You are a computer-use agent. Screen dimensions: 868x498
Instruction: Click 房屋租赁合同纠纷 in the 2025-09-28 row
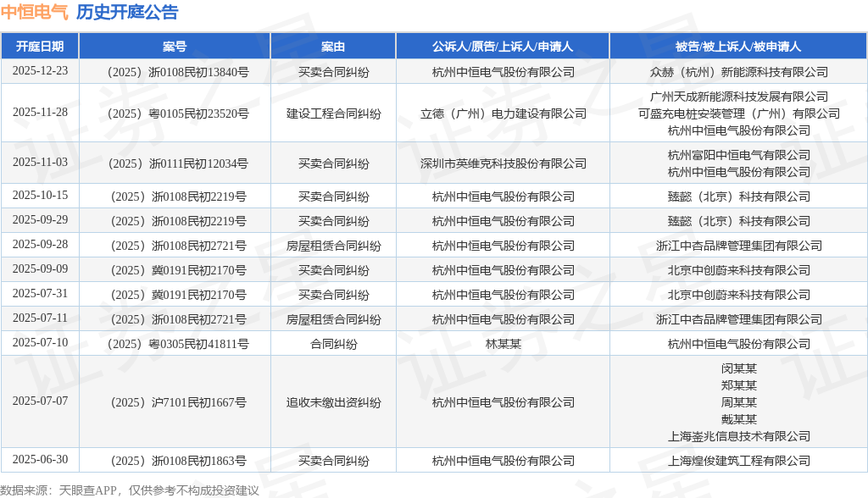coord(333,246)
